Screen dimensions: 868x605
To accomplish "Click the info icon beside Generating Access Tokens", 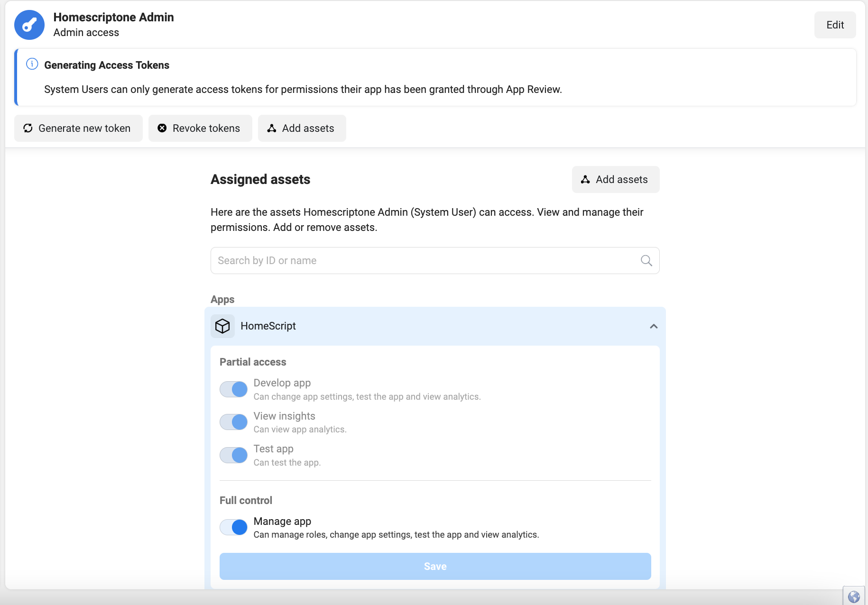I will click(32, 64).
